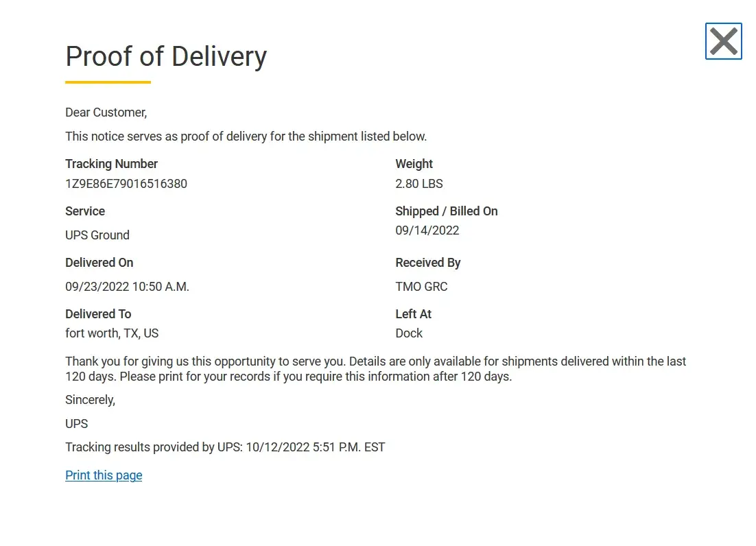
Task: Click the Left At label
Action: pos(414,314)
